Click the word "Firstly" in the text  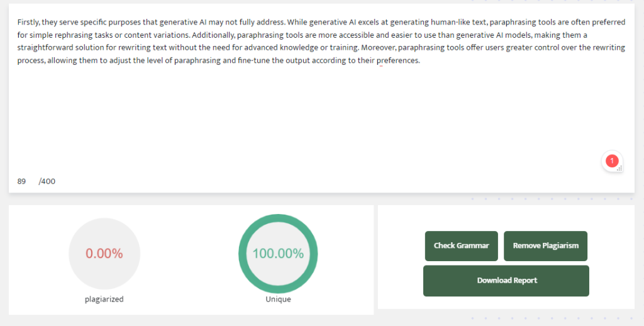(x=28, y=22)
